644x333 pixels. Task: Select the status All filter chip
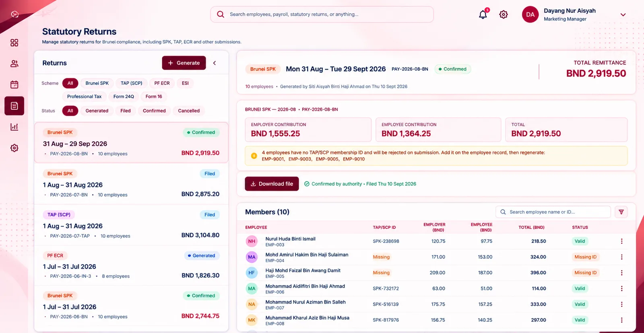click(x=70, y=111)
